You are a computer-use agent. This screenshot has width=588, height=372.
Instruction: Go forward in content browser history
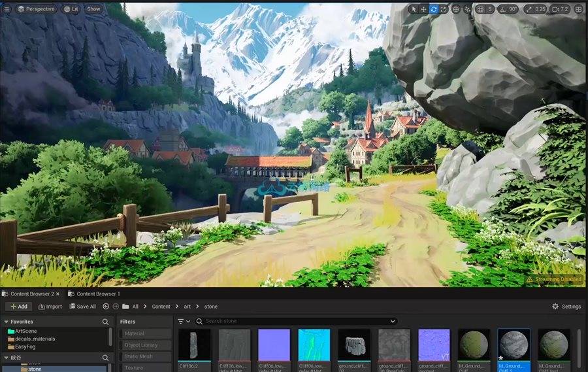pyautogui.click(x=116, y=307)
